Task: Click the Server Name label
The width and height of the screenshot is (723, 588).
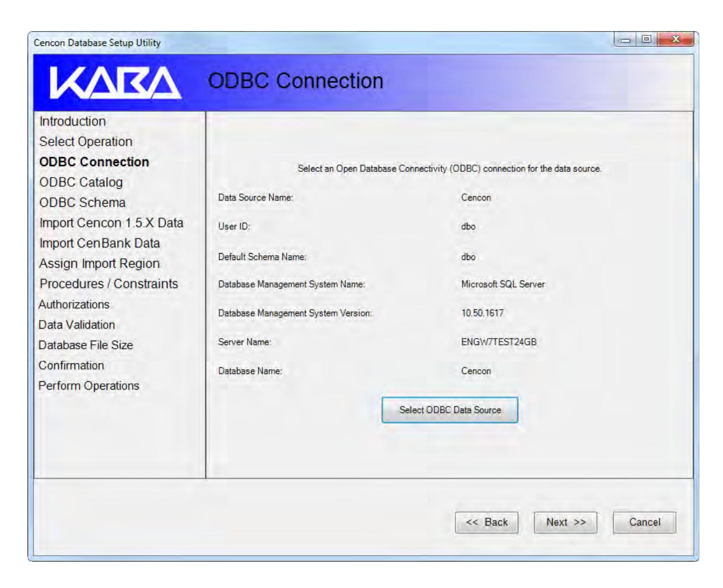Action: point(244,342)
